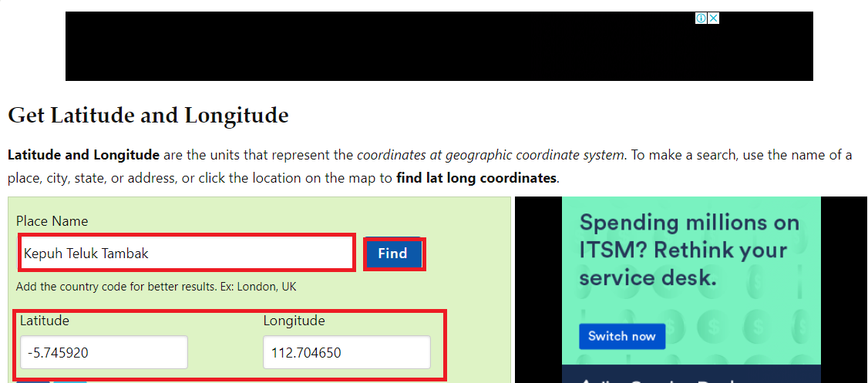Click the Longitude label

pos(294,321)
